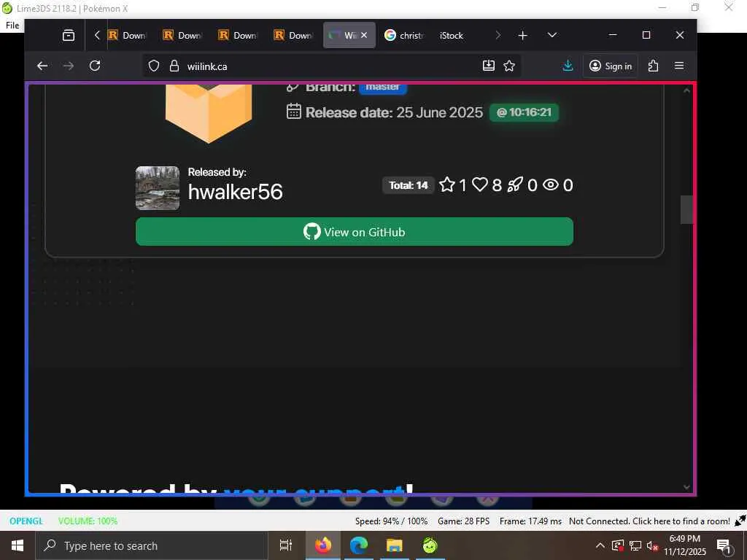Show hidden system tray icons
The image size is (747, 560).
[x=600, y=545]
